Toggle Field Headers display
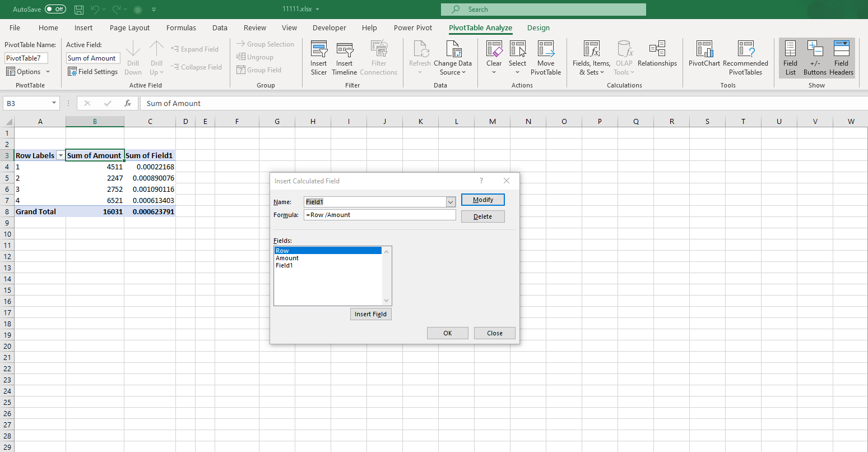This screenshot has width=868, height=452. coord(841,58)
